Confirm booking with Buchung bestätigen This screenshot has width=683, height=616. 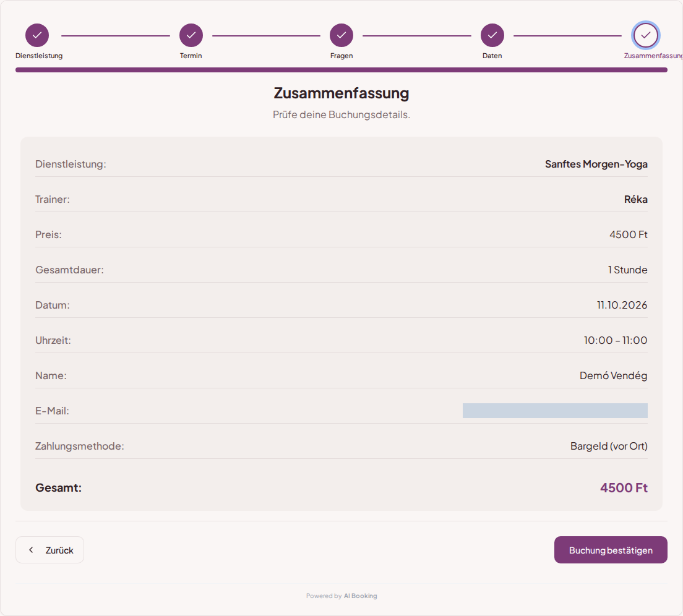[x=610, y=550]
